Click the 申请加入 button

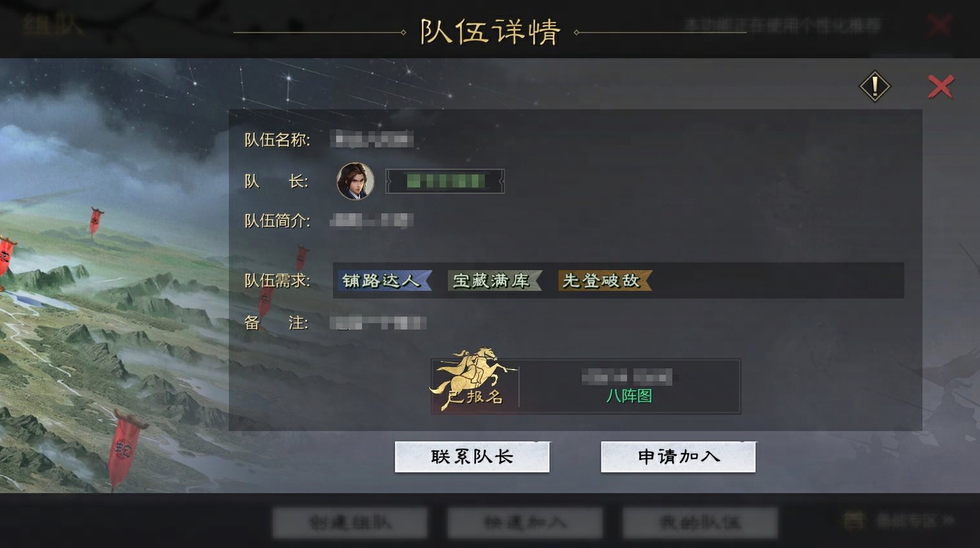[678, 457]
